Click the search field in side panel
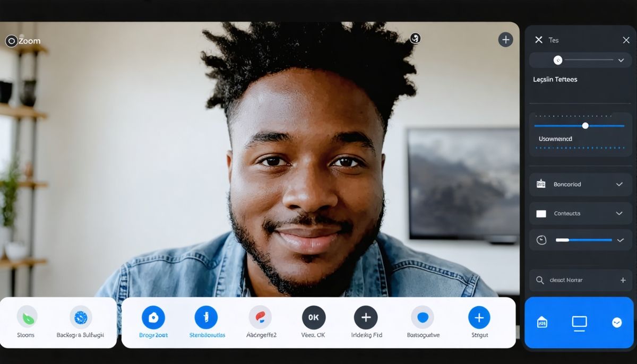The width and height of the screenshot is (637, 364). [x=576, y=280]
